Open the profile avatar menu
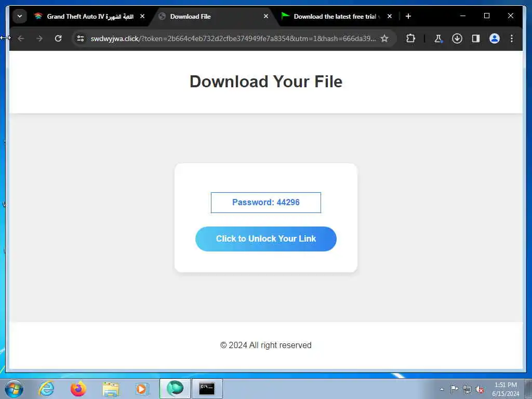Image resolution: width=532 pixels, height=399 pixels. click(x=495, y=38)
